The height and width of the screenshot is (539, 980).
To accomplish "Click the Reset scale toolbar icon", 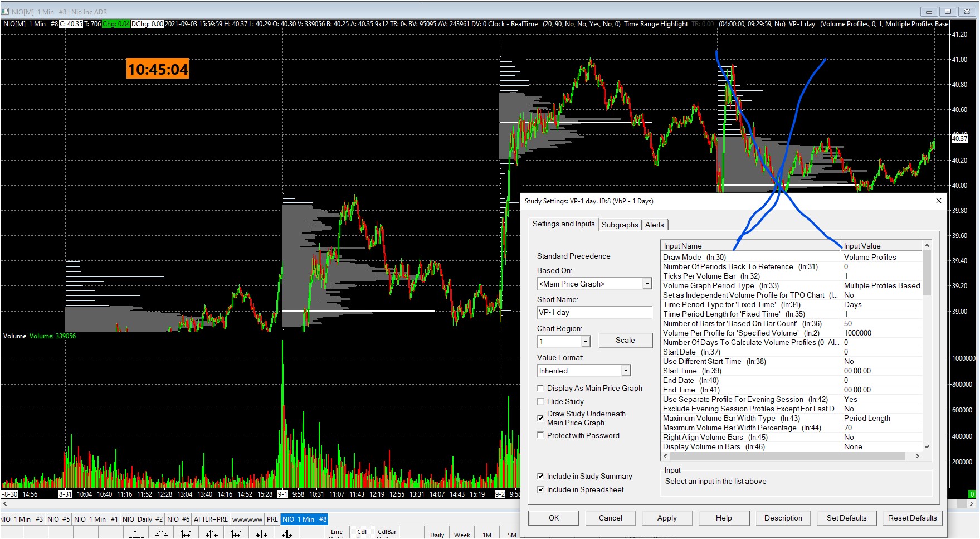I will pyautogui.click(x=136, y=534).
